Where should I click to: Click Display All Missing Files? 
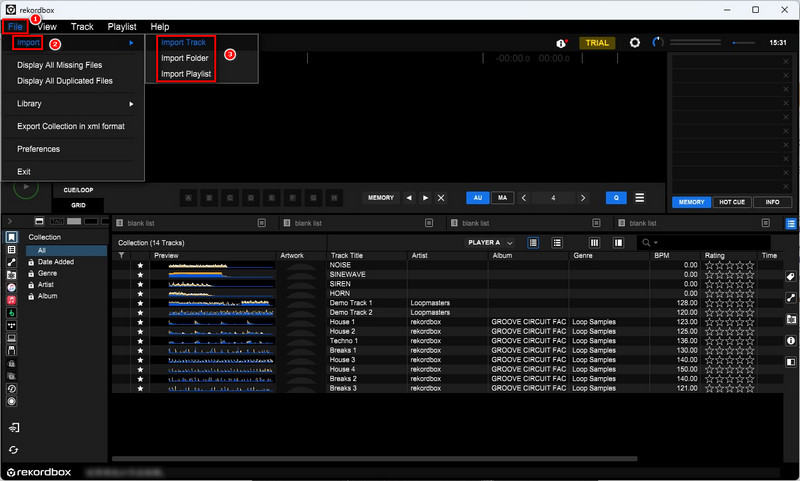click(60, 65)
